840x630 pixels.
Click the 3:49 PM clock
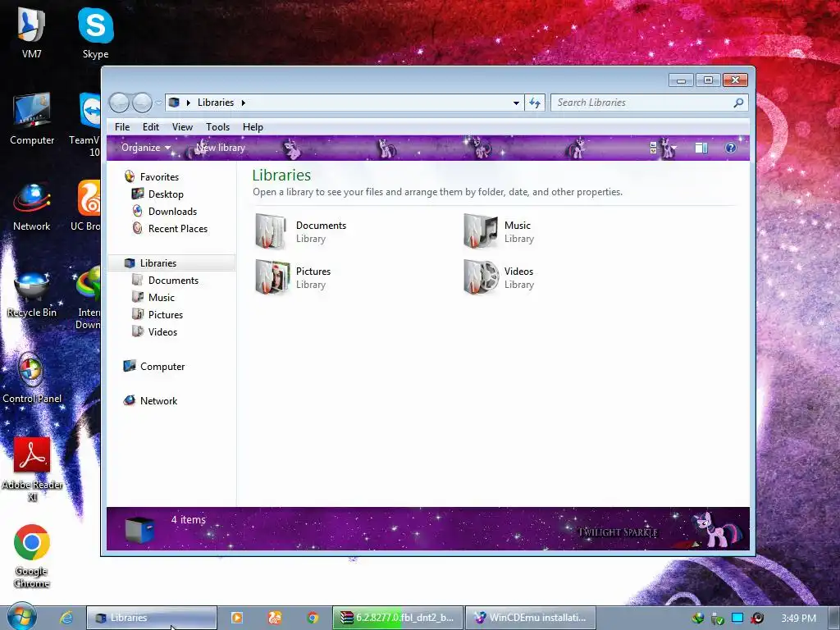(798, 619)
